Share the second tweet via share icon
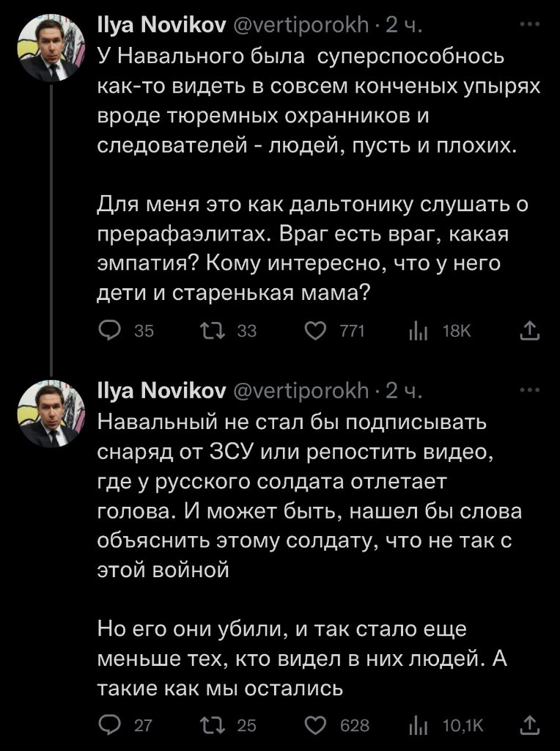 [529, 725]
